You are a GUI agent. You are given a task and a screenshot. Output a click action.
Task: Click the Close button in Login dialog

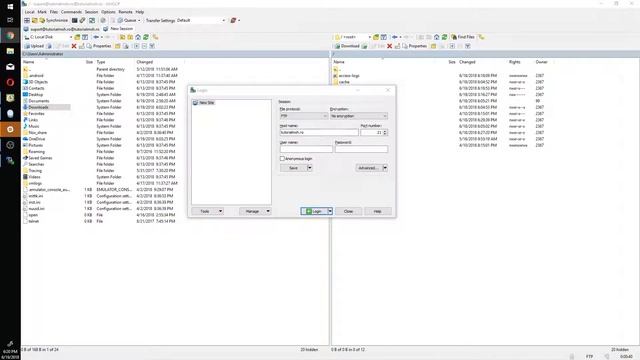(348, 211)
